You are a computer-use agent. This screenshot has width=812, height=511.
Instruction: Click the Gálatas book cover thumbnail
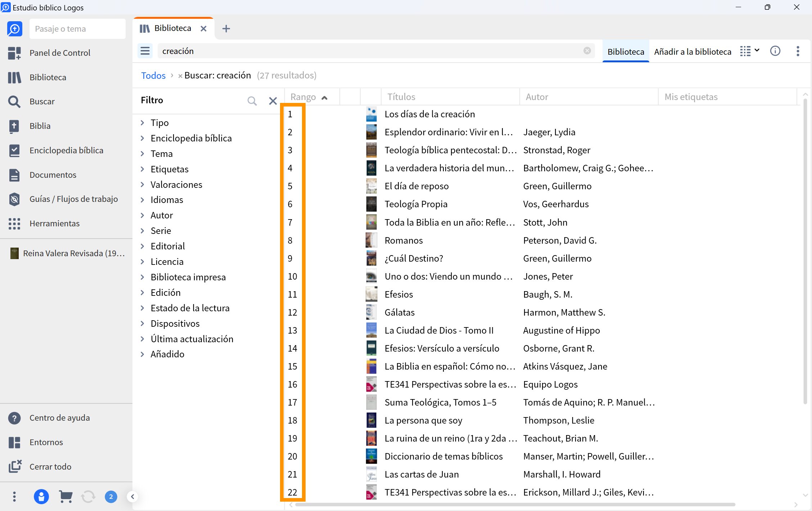pyautogui.click(x=371, y=312)
